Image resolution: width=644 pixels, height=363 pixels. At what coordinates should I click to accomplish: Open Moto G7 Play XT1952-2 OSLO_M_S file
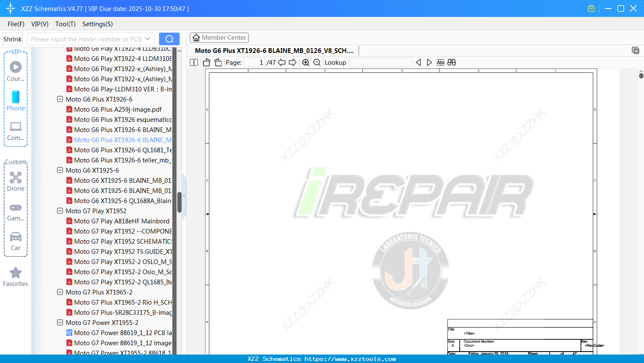pos(119,262)
